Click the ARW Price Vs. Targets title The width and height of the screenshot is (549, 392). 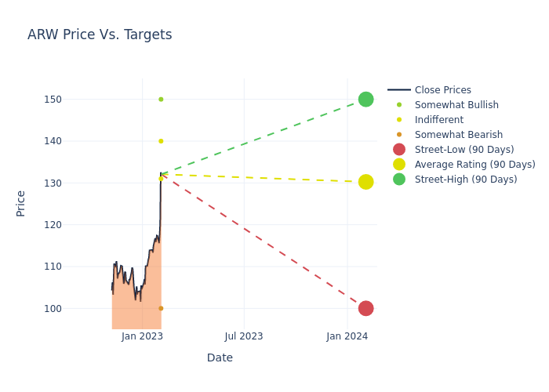click(100, 35)
